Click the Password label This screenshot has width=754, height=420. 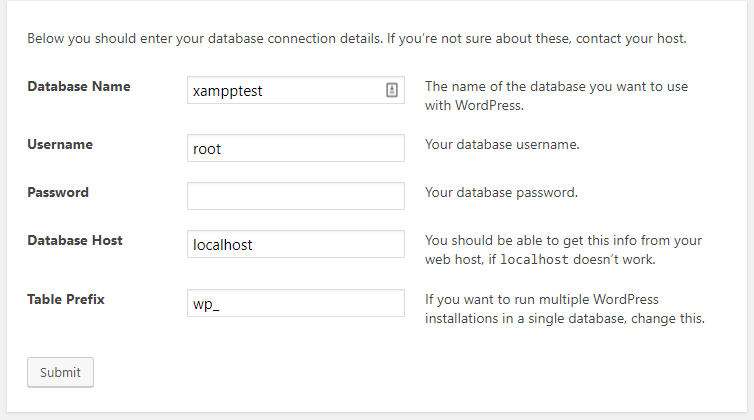(x=58, y=192)
